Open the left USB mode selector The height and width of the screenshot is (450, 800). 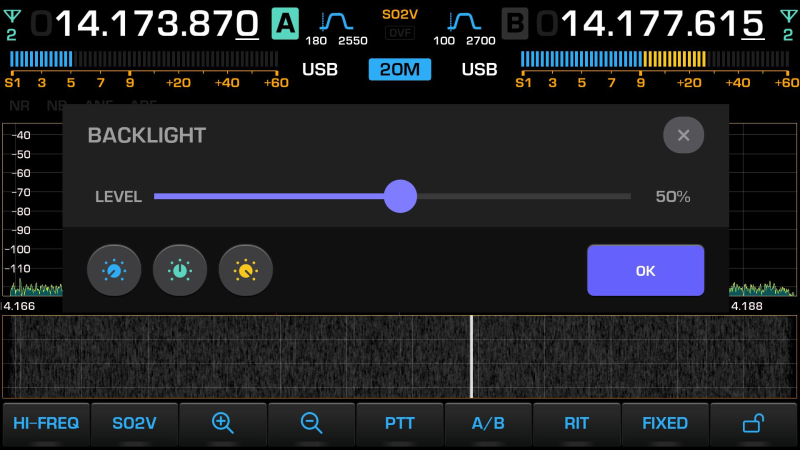click(321, 70)
